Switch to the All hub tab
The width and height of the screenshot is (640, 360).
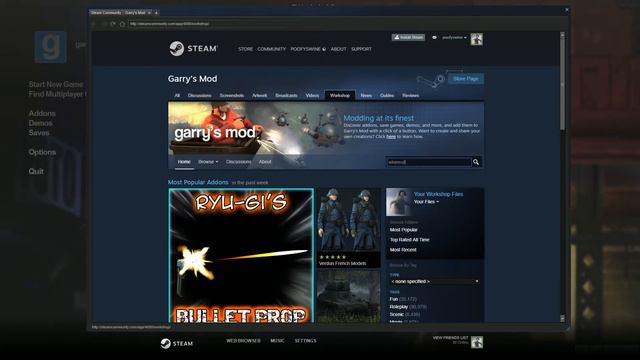pos(177,96)
